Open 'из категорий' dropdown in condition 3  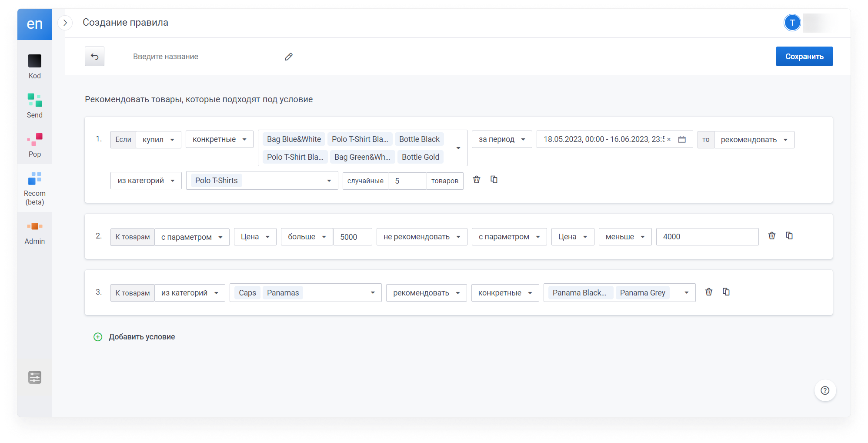click(190, 293)
